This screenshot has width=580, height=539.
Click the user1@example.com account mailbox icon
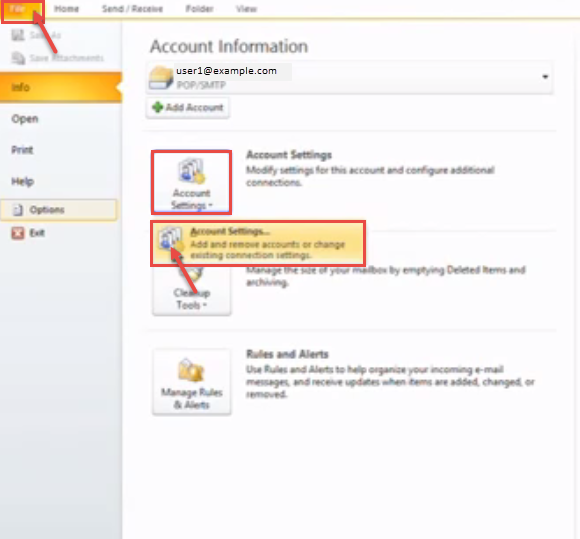[x=161, y=77]
